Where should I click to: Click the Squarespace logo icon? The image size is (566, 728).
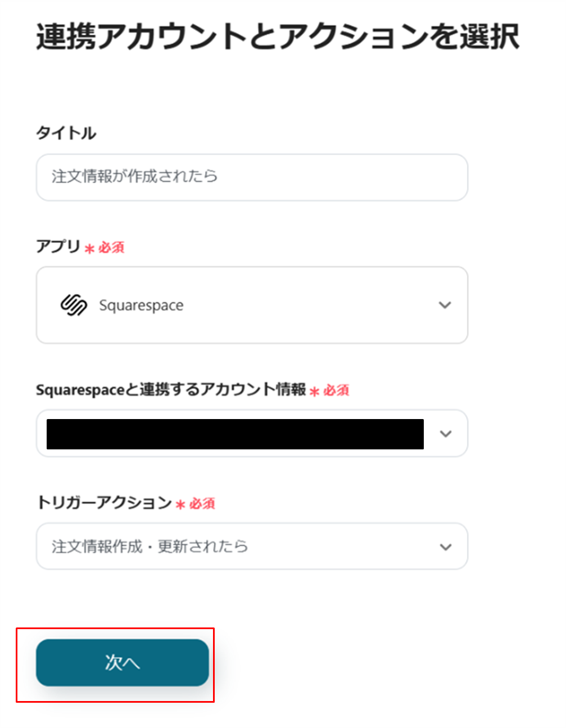(x=74, y=305)
